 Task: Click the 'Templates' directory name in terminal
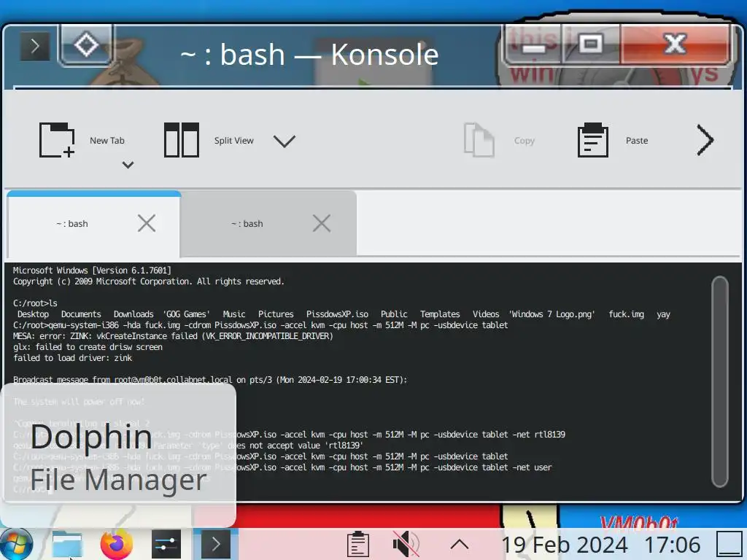440,314
